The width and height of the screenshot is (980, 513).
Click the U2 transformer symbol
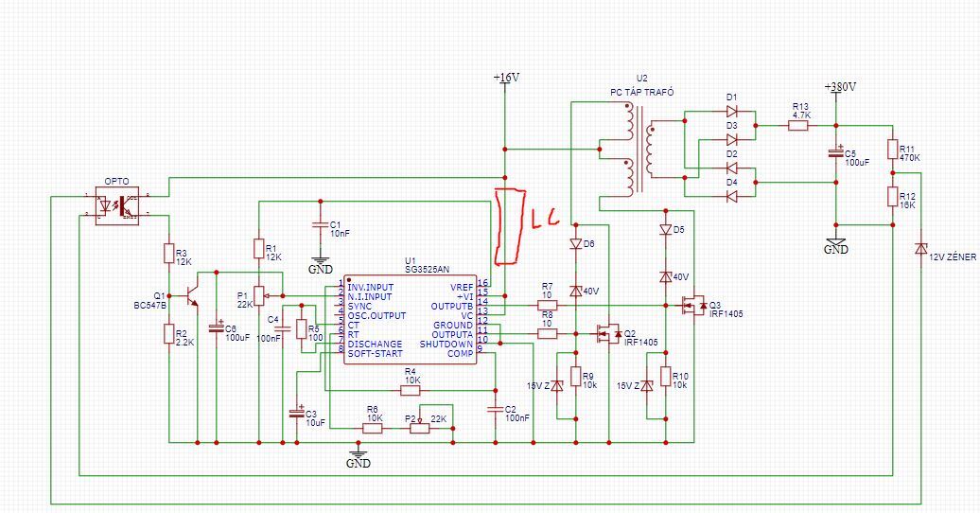(x=640, y=150)
